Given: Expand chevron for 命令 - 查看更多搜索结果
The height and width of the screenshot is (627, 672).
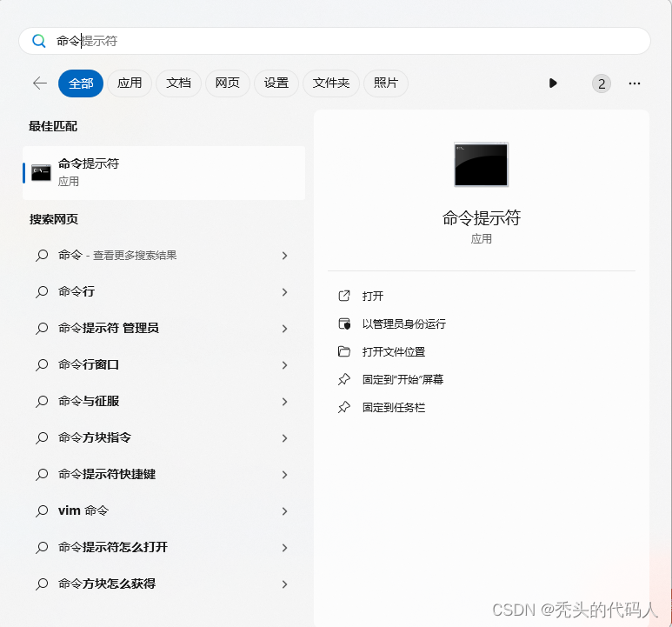Looking at the screenshot, I should 284,256.
